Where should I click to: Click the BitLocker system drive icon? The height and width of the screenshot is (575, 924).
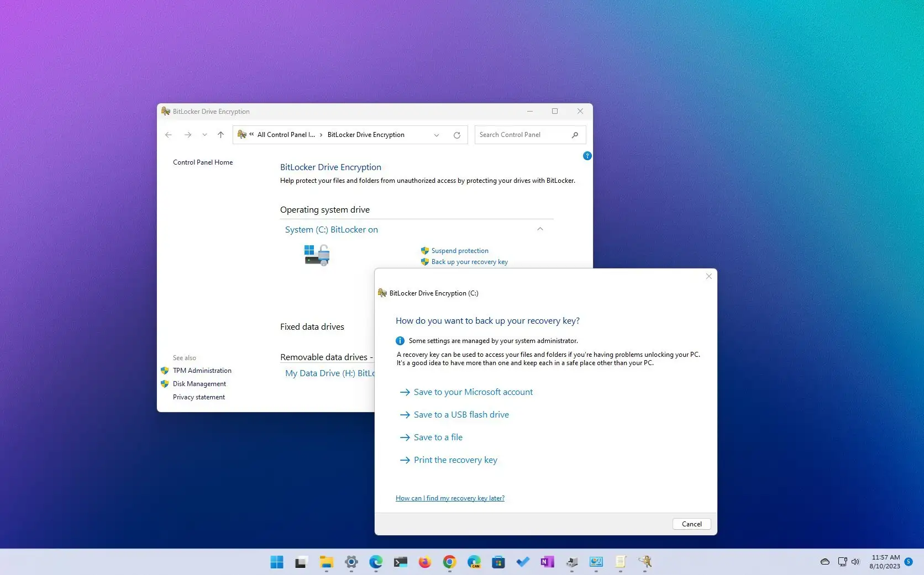[x=317, y=255]
